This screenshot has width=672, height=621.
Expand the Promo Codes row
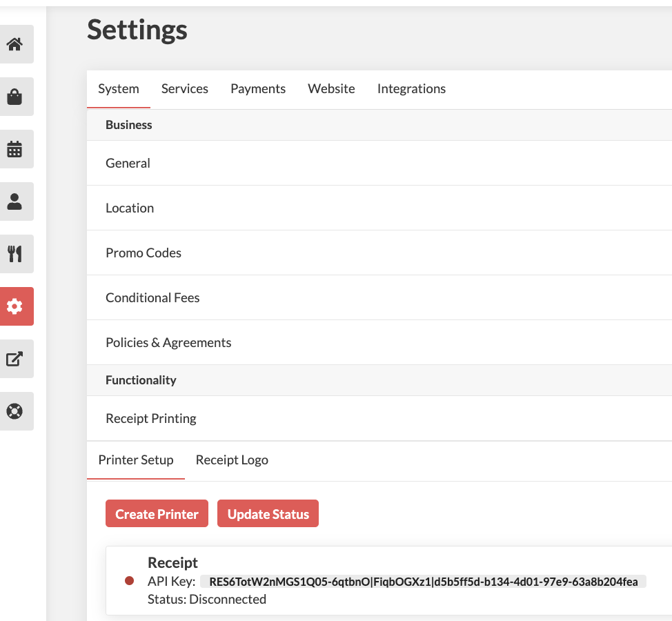coord(379,253)
